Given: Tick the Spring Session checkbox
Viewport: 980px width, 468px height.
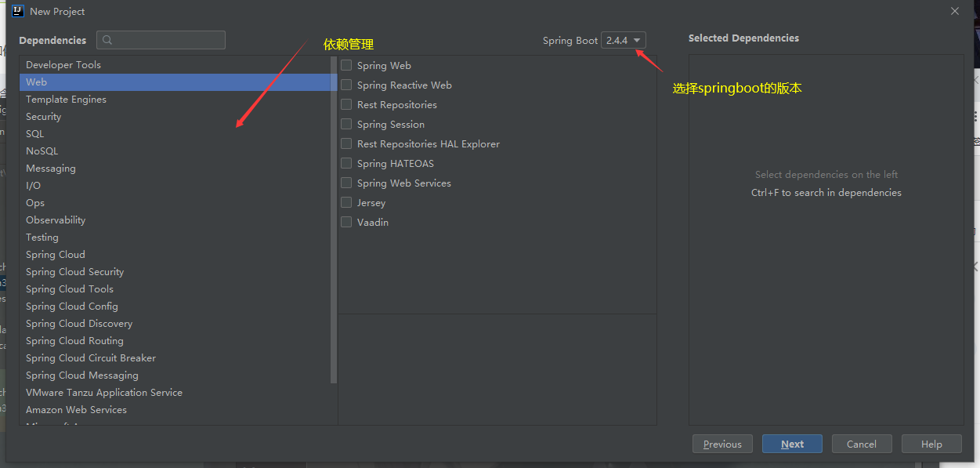Looking at the screenshot, I should click(346, 124).
